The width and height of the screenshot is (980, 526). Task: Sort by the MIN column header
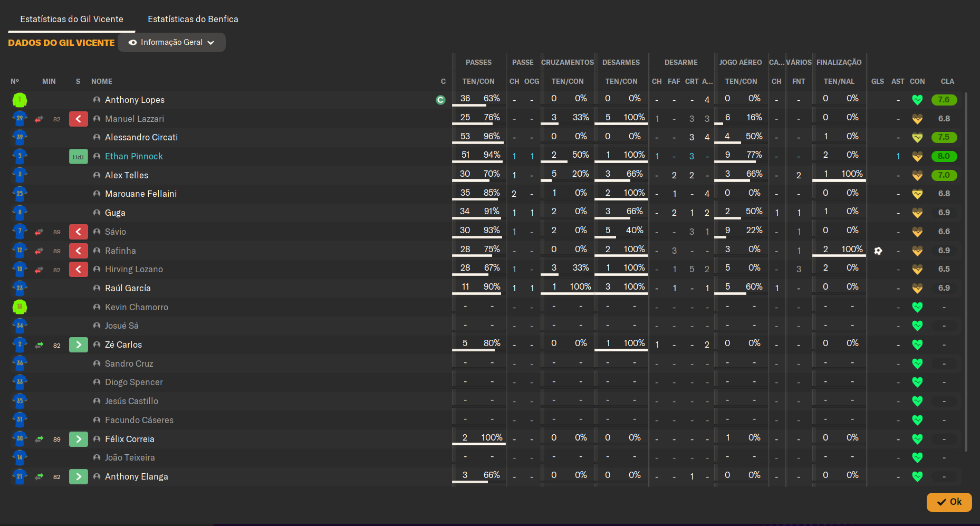pos(49,81)
